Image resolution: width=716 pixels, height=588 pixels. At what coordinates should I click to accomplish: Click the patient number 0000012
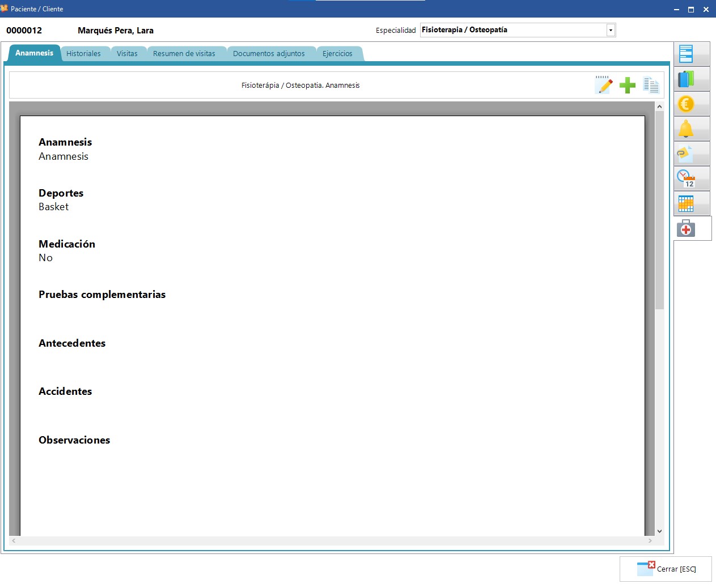pos(24,31)
